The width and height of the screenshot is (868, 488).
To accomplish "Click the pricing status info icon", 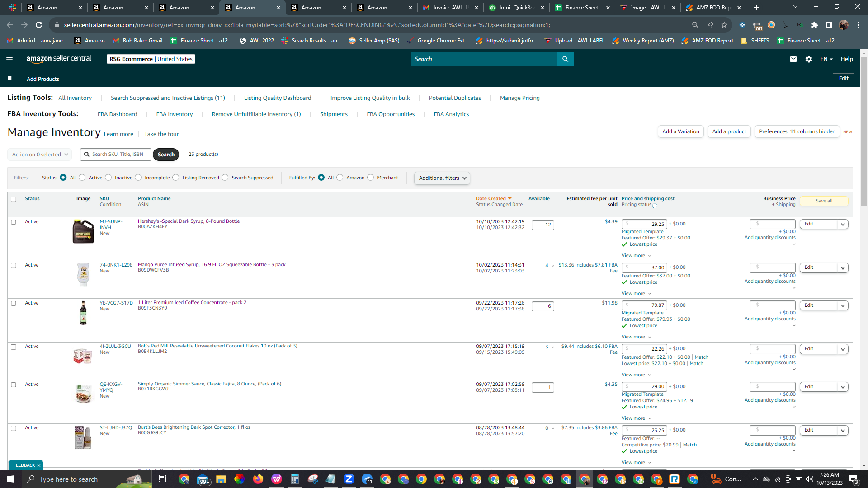I will point(655,206).
